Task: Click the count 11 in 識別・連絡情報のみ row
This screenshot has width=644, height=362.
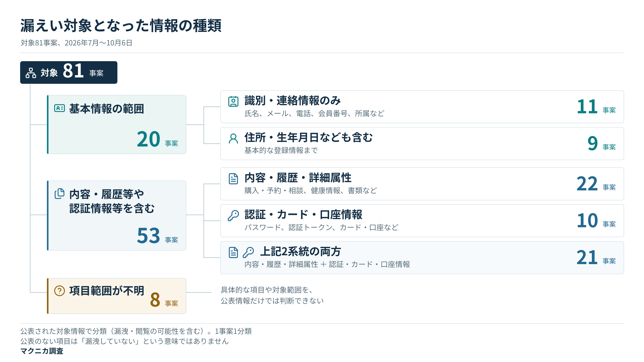Action: [587, 107]
